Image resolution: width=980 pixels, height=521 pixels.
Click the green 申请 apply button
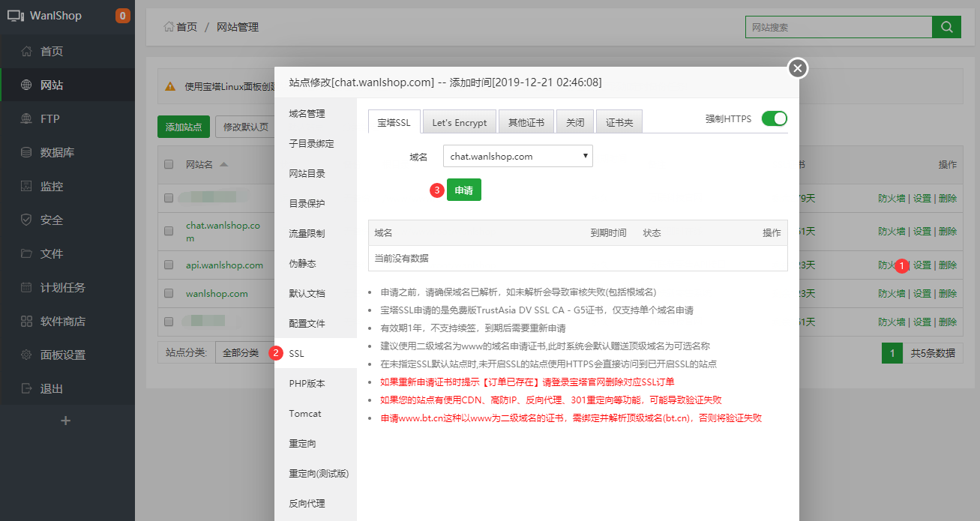(x=463, y=190)
